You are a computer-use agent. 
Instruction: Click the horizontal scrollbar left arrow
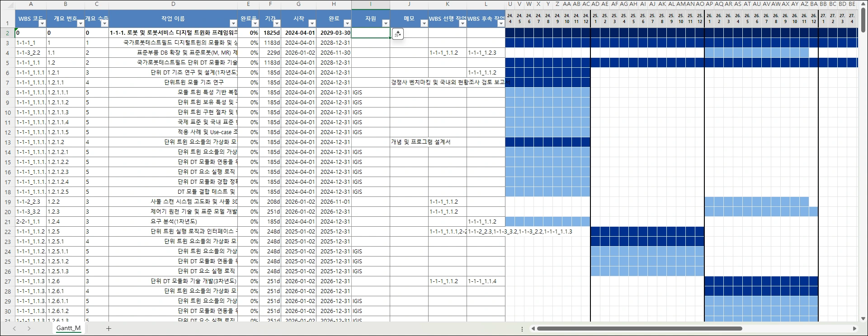tap(533, 329)
